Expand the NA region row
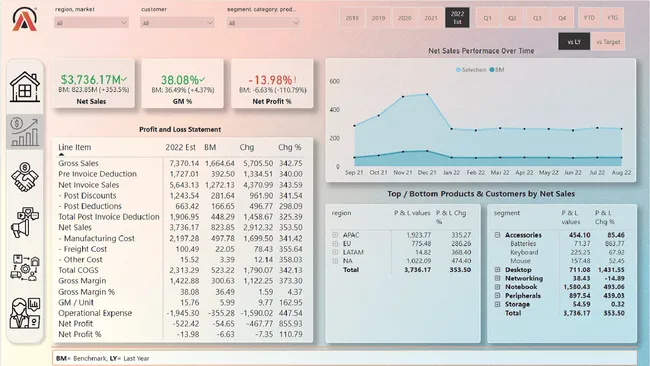This screenshot has height=366, width=650. point(335,261)
